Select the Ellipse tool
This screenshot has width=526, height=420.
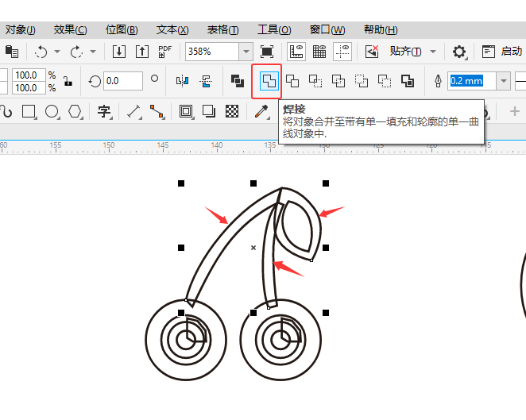pos(52,111)
